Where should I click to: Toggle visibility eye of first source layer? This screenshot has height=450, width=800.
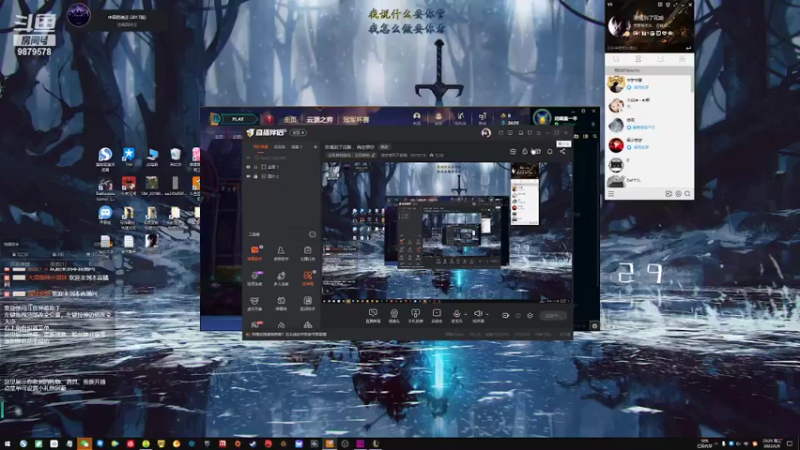coord(248,167)
